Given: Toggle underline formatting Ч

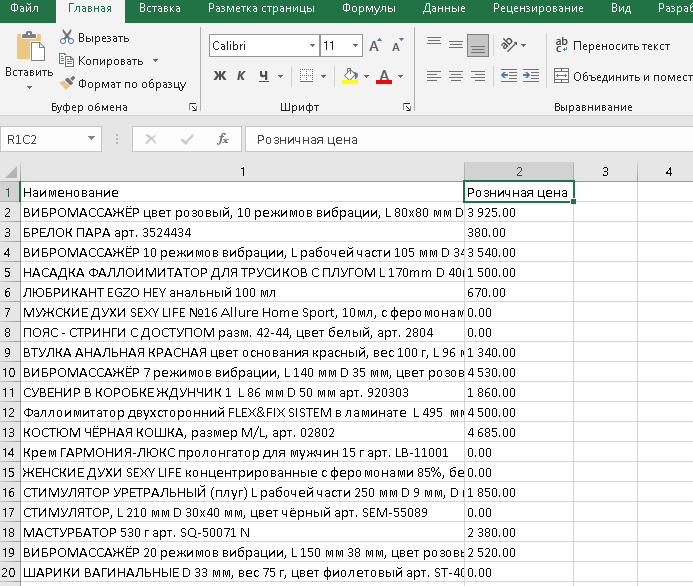Looking at the screenshot, I should [x=263, y=76].
